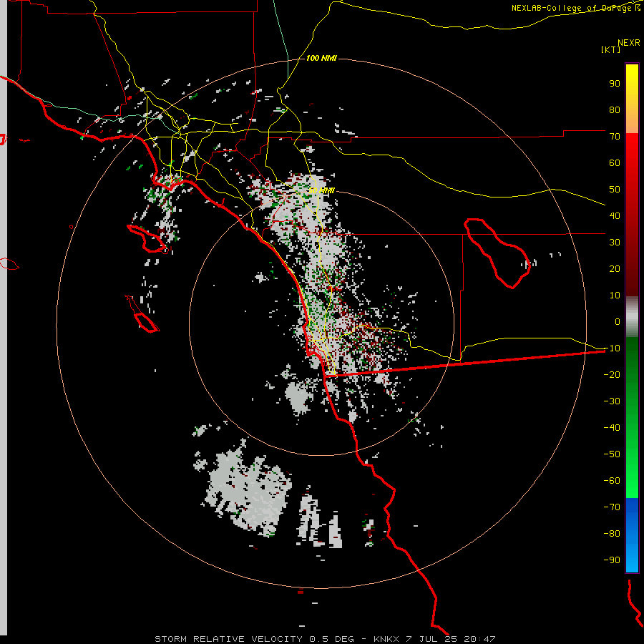Click the 30 value on the velocity scale

(x=615, y=243)
